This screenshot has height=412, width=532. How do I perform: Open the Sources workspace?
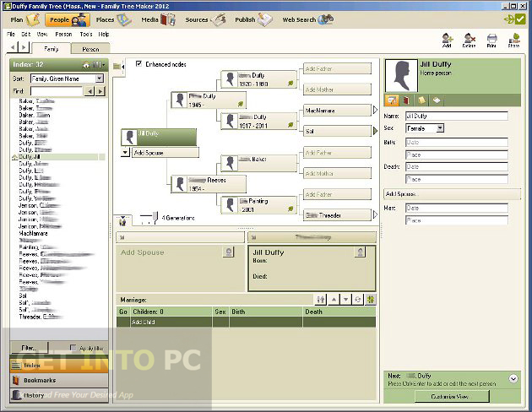[205, 19]
